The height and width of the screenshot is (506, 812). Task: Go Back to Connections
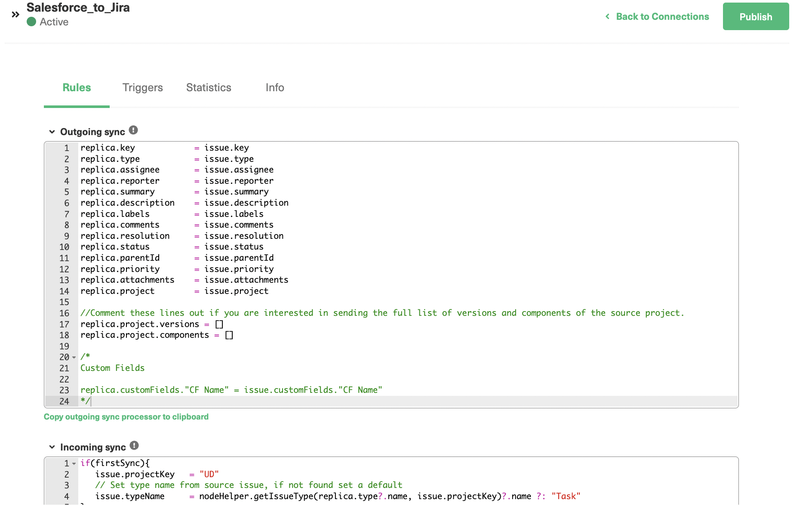tap(662, 16)
